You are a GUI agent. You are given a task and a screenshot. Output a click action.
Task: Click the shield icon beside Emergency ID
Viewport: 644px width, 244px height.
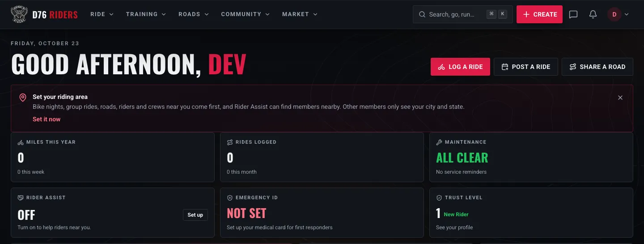pyautogui.click(x=230, y=198)
